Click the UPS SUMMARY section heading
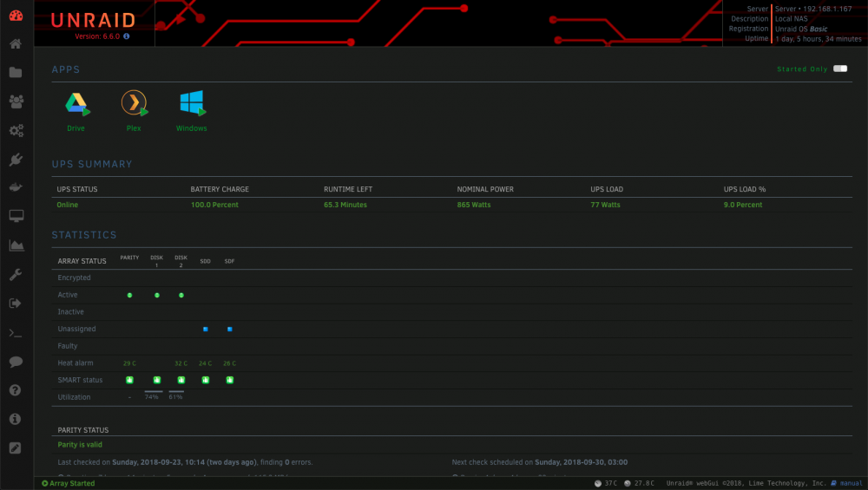 92,164
